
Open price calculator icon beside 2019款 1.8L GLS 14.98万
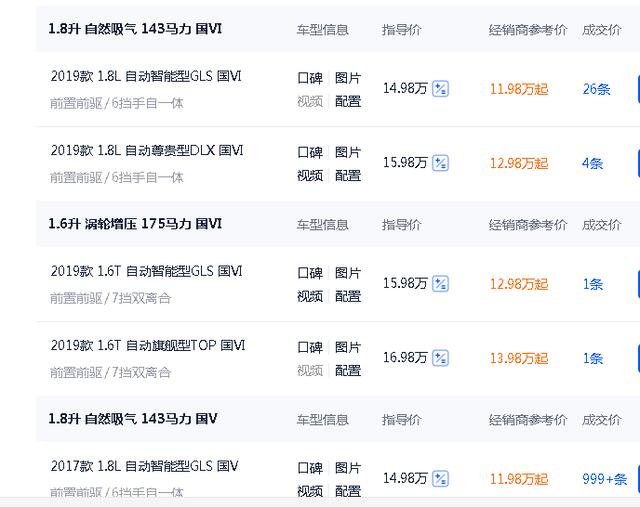tap(440, 89)
